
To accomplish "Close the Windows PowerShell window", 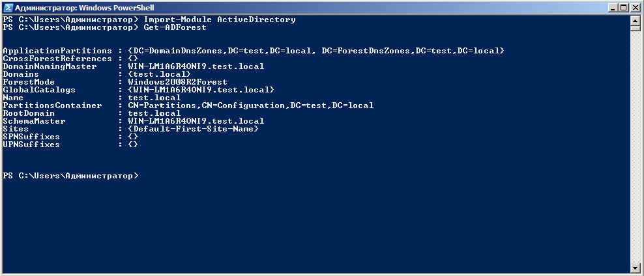I will [634, 7].
